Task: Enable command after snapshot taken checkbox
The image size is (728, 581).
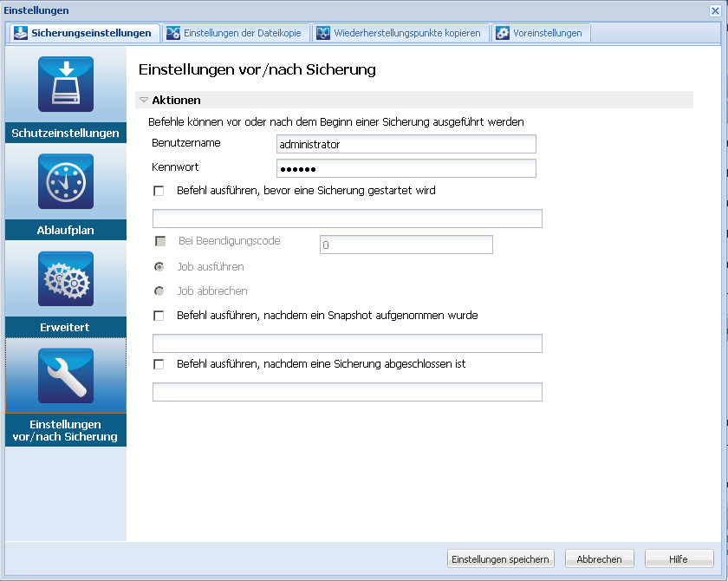Action: tap(159, 316)
